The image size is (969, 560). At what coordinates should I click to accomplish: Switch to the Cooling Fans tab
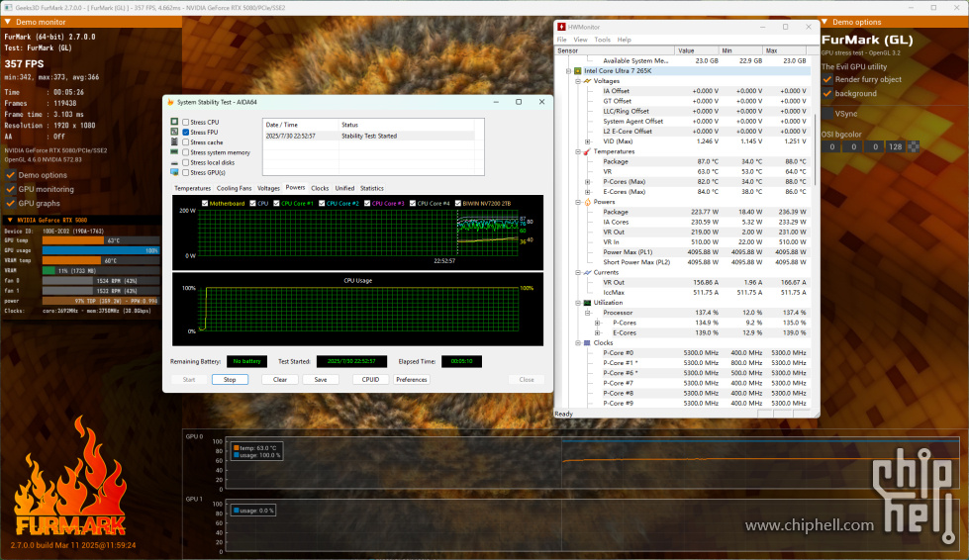click(234, 188)
